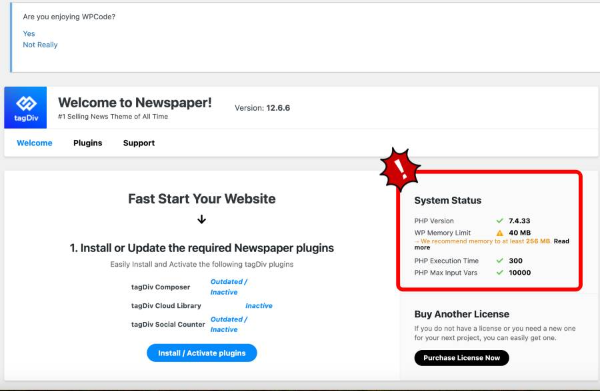
Task: Switch to the Plugins tab
Action: click(x=88, y=143)
